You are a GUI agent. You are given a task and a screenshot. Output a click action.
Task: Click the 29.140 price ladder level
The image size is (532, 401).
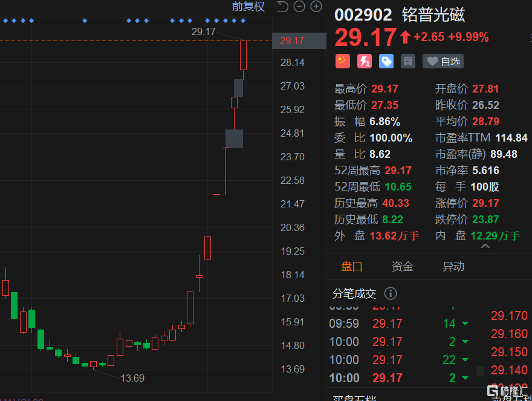click(x=509, y=370)
